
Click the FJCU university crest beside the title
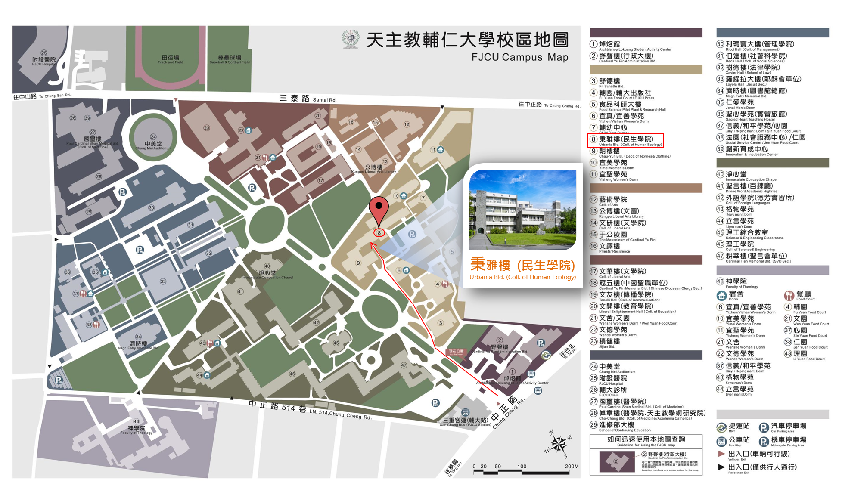point(351,39)
